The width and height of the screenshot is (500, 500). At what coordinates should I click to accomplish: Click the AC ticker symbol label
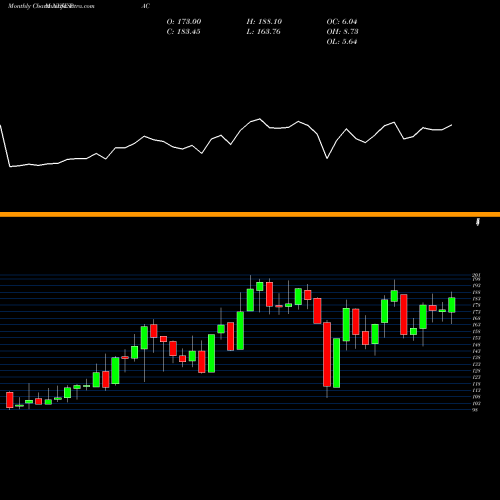tap(145, 6)
